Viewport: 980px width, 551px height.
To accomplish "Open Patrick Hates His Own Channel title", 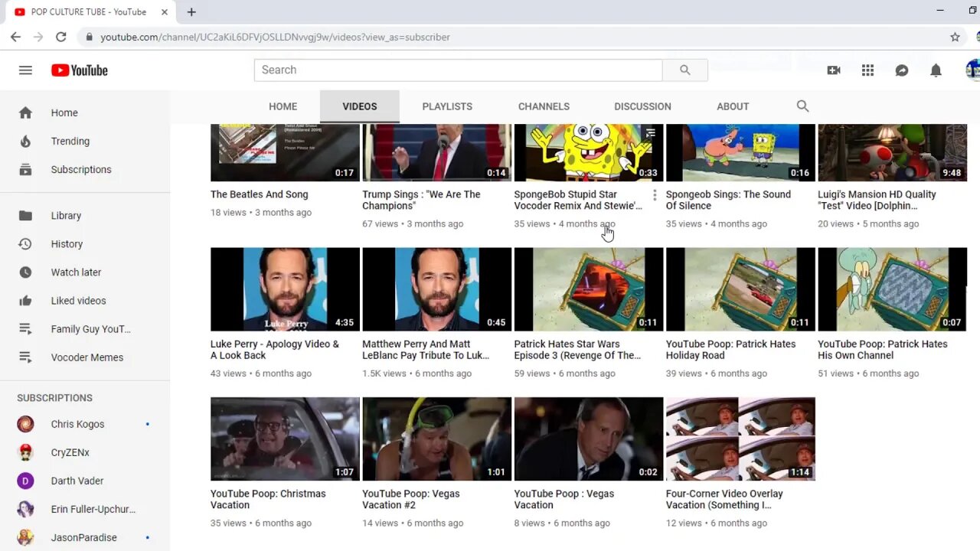I will 883,350.
